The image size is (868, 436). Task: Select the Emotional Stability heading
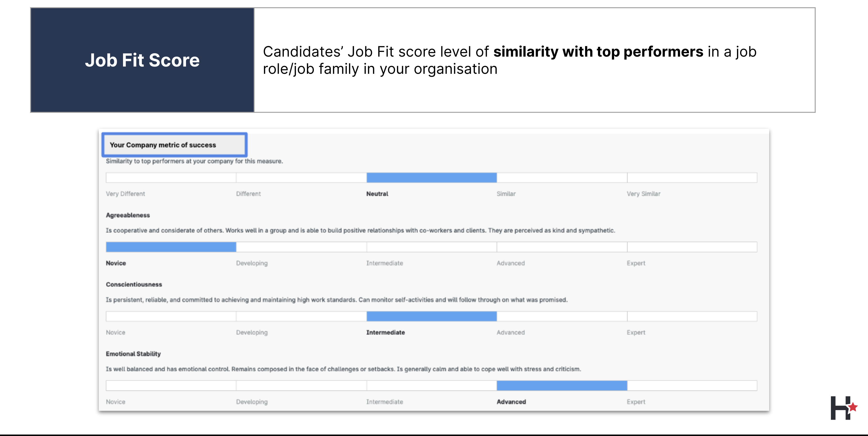tap(133, 354)
